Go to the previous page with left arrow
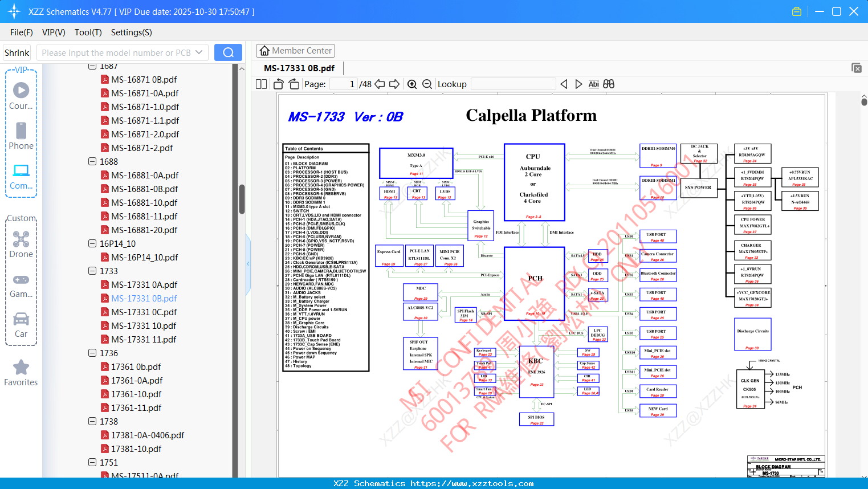The height and width of the screenshot is (489, 868). click(380, 84)
